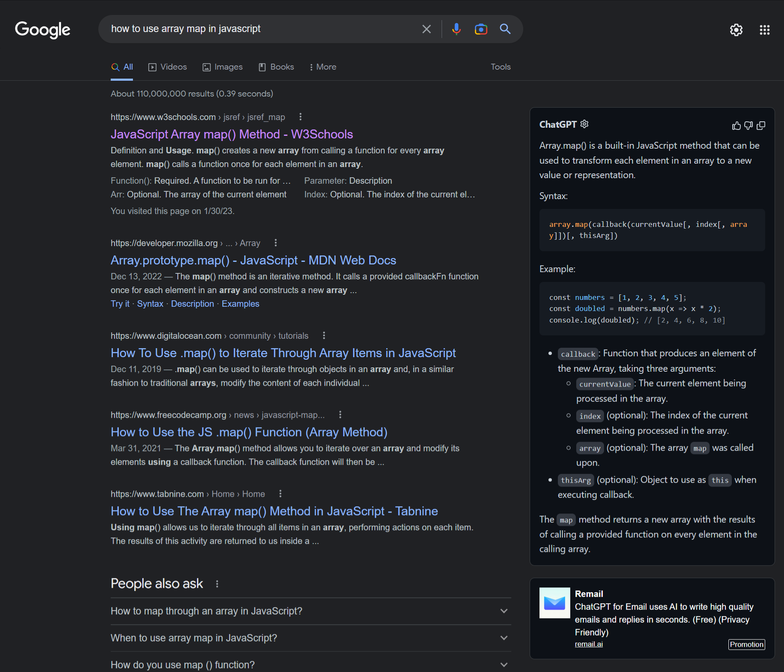This screenshot has height=672, width=784.
Task: Open ChatGPT extension settings gear icon
Action: (584, 124)
